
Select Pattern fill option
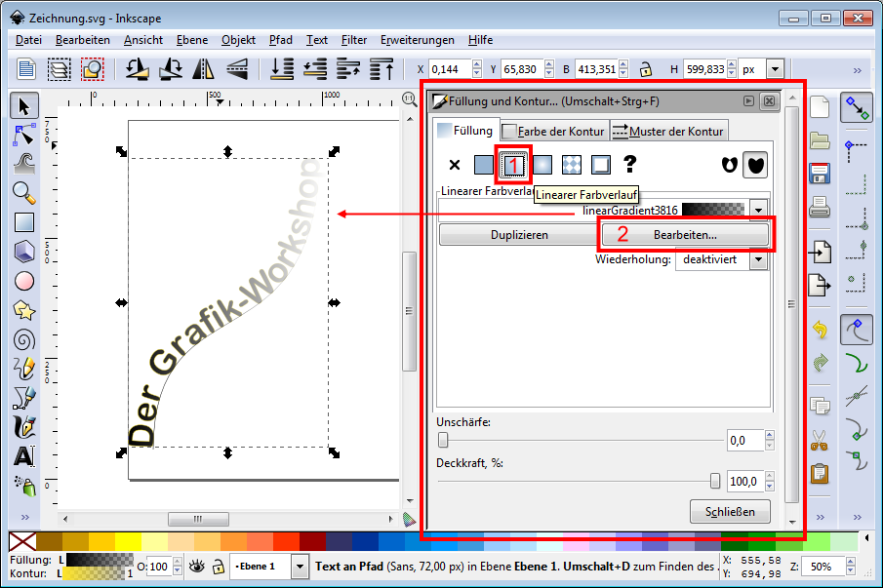pyautogui.click(x=572, y=165)
